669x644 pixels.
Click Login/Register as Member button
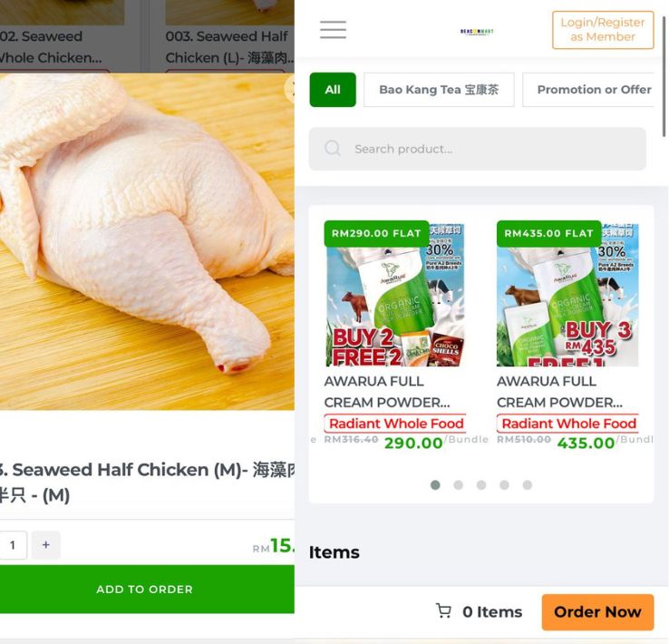(x=602, y=30)
